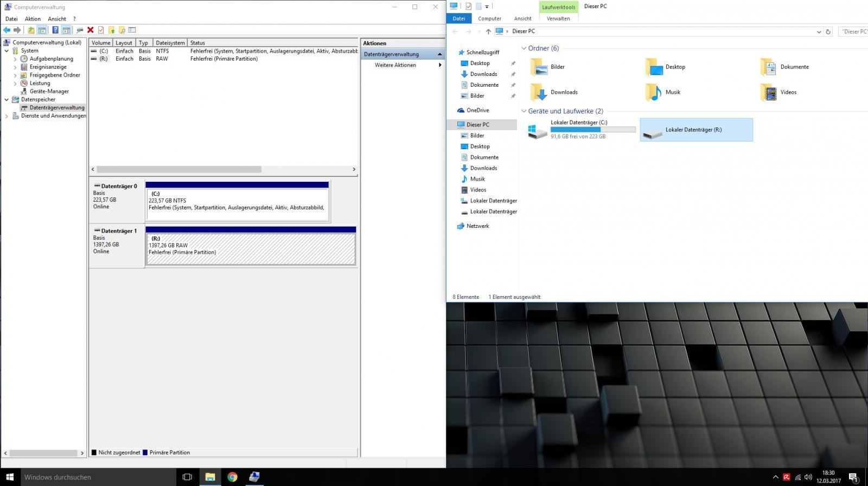Select Lokaler Datenträger (R:) drive
Viewport: 868px width, 486px height.
coord(697,130)
